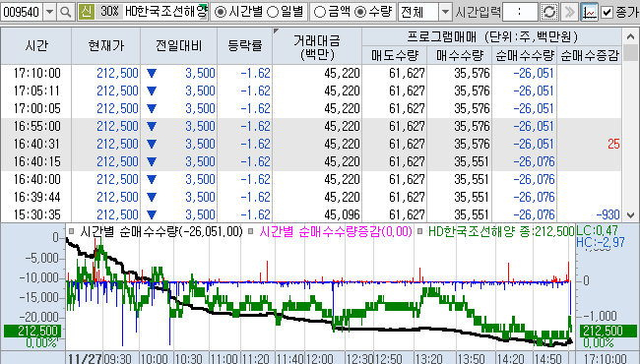
Task: Click the 17:00:05 time cell
Action: pos(36,109)
